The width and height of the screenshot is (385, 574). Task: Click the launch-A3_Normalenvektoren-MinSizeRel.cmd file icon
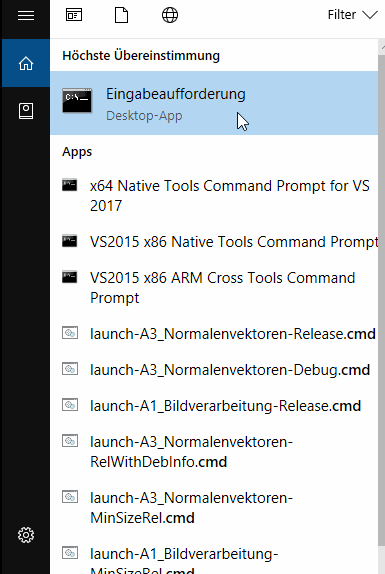[x=70, y=497]
